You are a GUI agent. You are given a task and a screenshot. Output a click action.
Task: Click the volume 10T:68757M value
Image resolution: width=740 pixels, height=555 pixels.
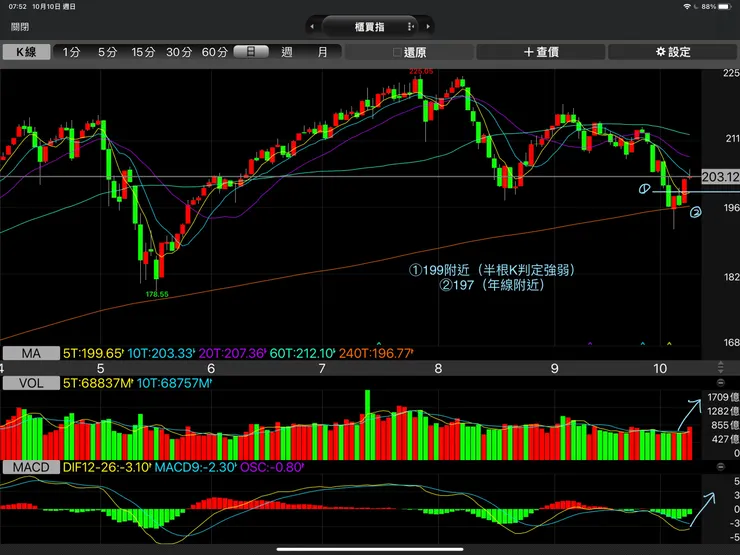(x=175, y=383)
